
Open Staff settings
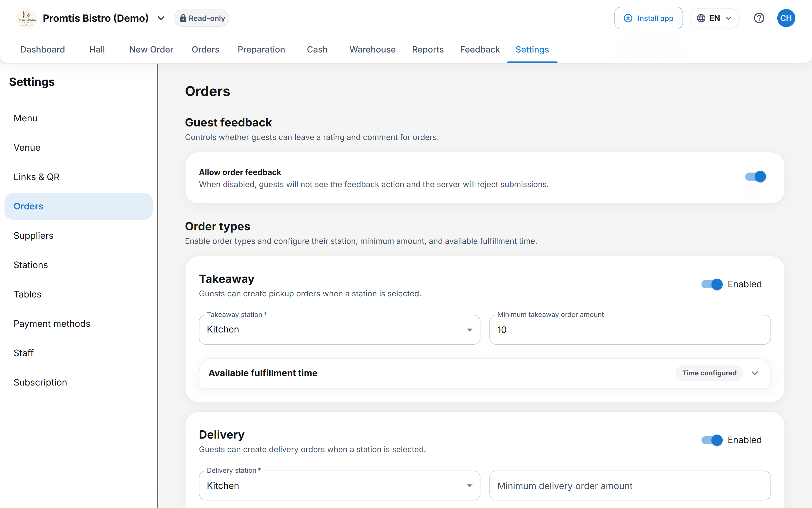[x=78, y=353]
